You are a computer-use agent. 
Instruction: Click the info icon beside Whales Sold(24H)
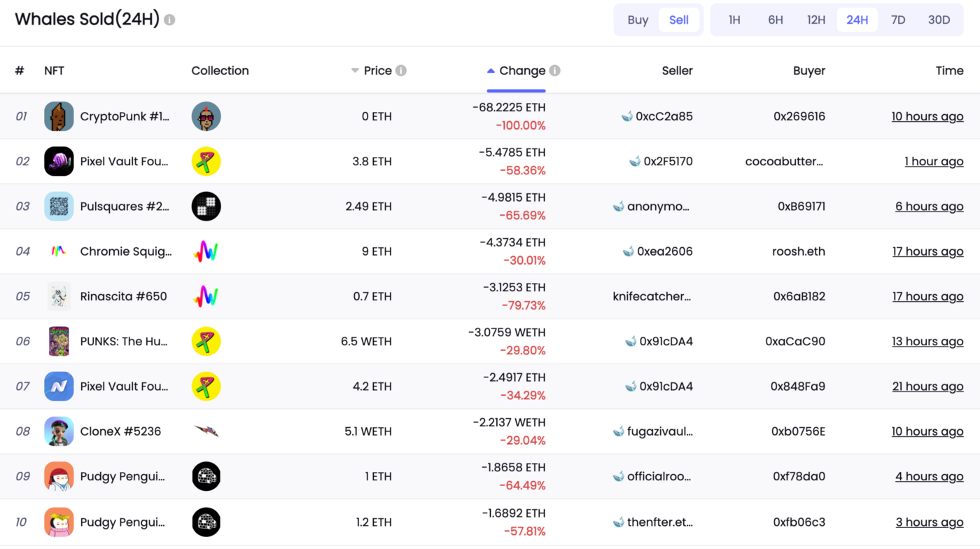tap(169, 20)
